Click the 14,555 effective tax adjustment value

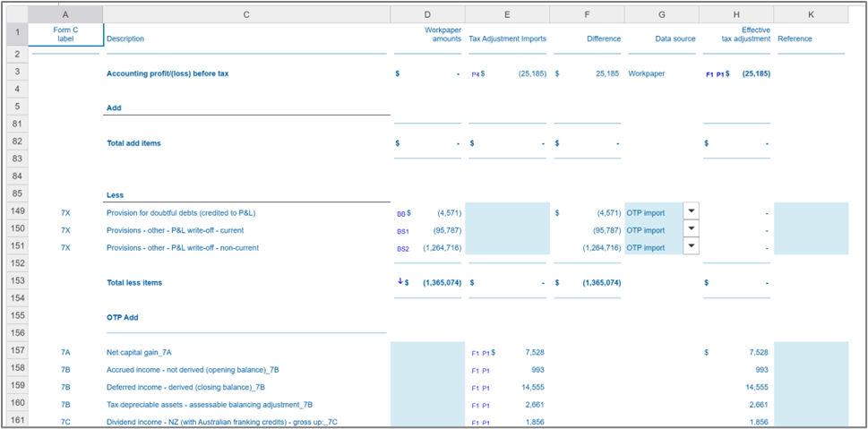pos(757,387)
